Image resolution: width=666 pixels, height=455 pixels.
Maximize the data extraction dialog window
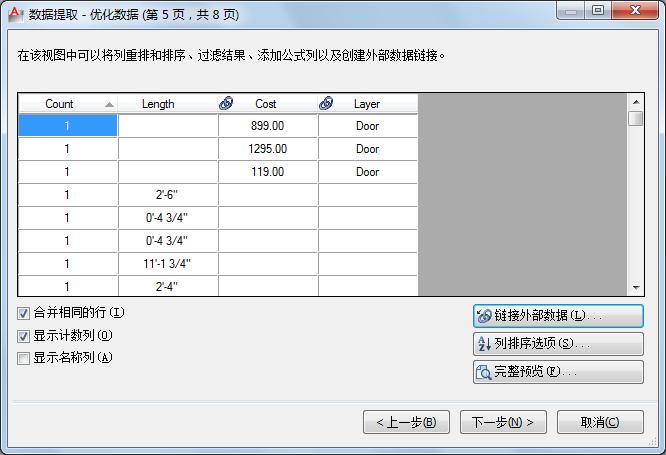point(598,10)
